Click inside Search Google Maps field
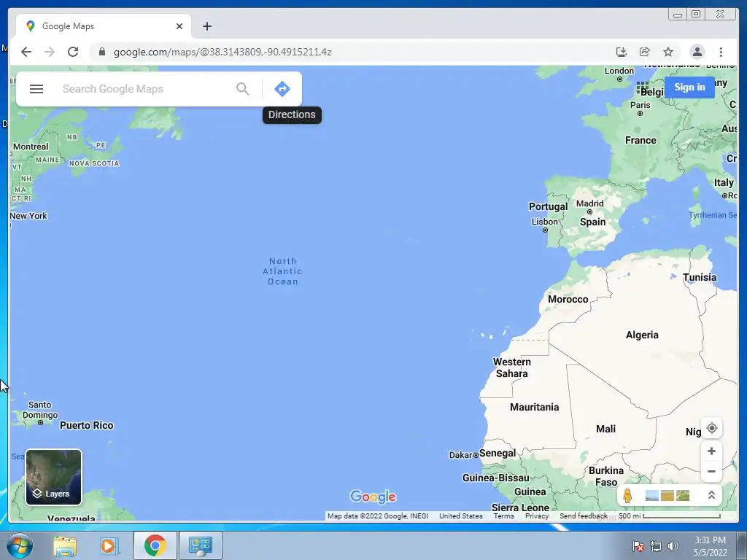747x560 pixels. (145, 89)
